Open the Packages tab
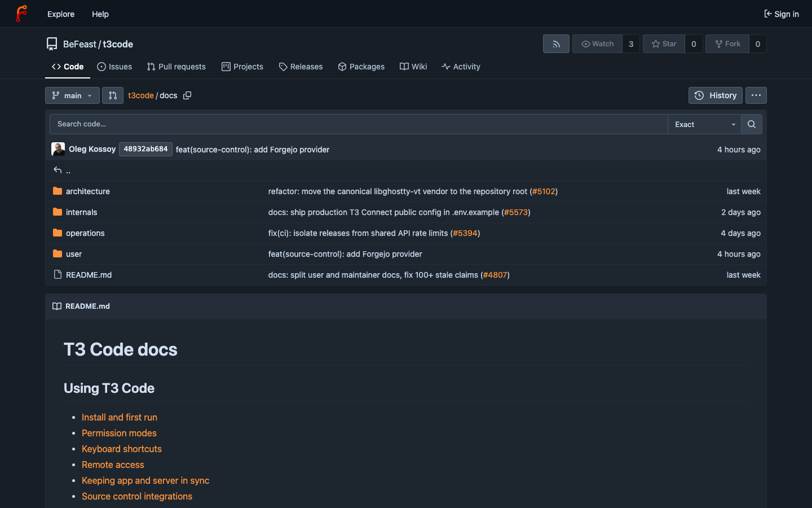812x508 pixels. click(361, 67)
